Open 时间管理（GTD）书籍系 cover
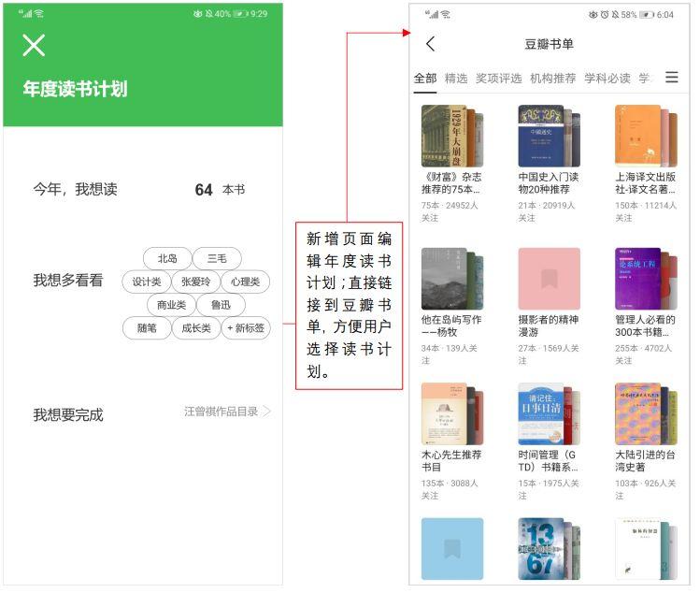This screenshot has height=593, width=700. pyautogui.click(x=550, y=414)
